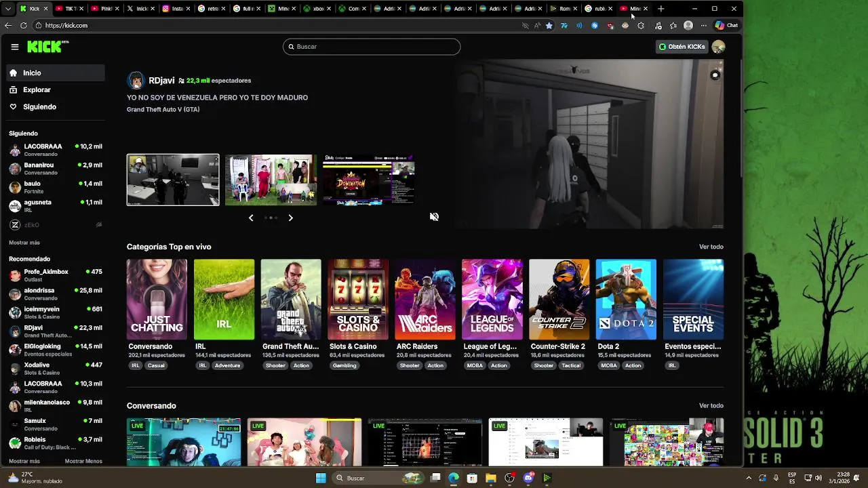Open Microsoft Edge from taskbar
The width and height of the screenshot is (868, 488).
(454, 478)
